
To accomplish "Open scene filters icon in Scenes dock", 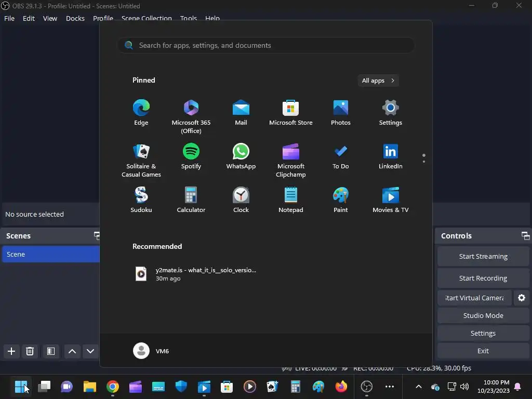I will (x=51, y=351).
